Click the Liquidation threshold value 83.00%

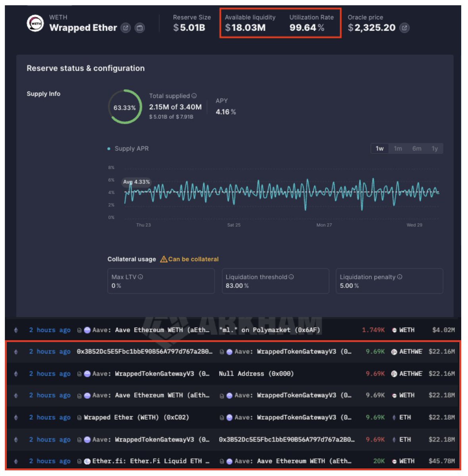237,286
